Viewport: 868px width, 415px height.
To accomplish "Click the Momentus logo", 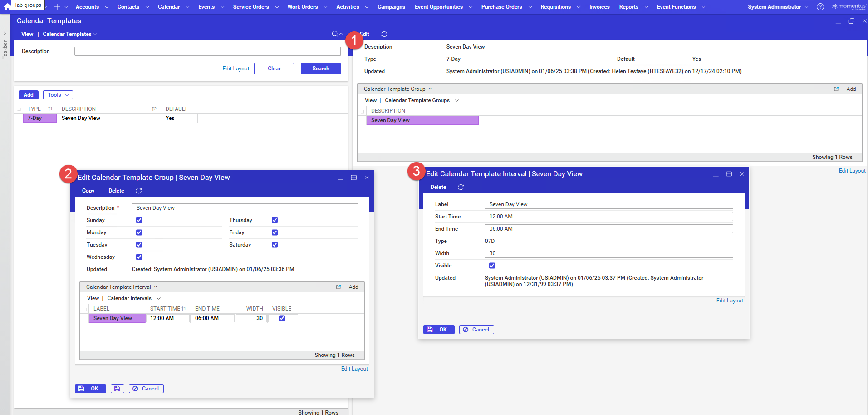I will pyautogui.click(x=848, y=7).
